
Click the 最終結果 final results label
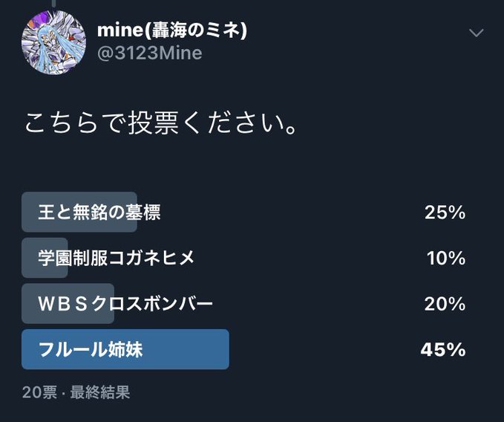click(100, 392)
